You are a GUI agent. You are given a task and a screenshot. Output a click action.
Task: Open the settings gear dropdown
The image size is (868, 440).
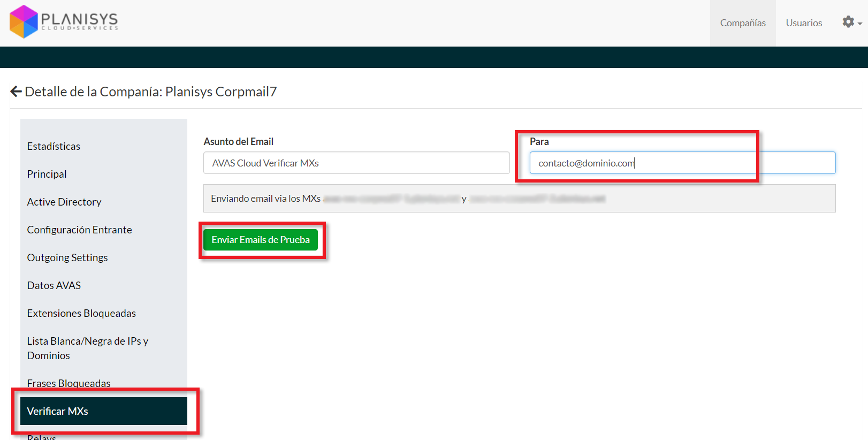(851, 22)
